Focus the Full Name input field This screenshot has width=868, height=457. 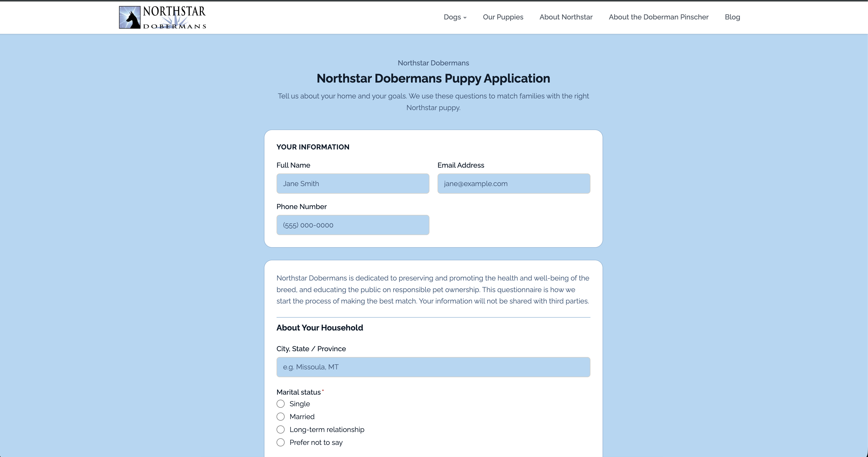click(353, 184)
